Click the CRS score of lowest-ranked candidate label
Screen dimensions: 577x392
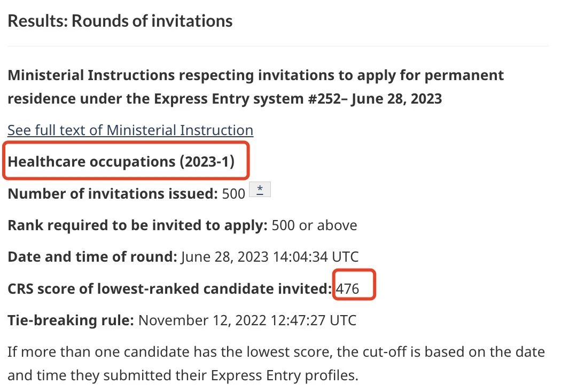point(170,289)
